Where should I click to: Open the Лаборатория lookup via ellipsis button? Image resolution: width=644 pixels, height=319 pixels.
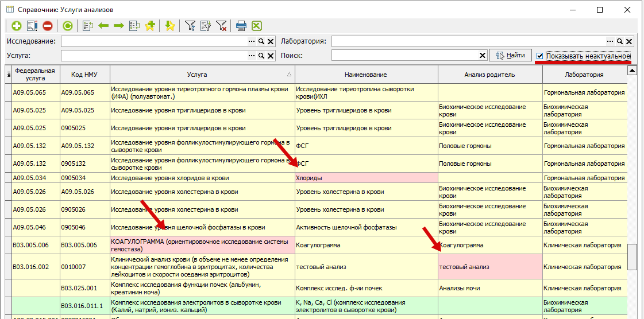610,41
